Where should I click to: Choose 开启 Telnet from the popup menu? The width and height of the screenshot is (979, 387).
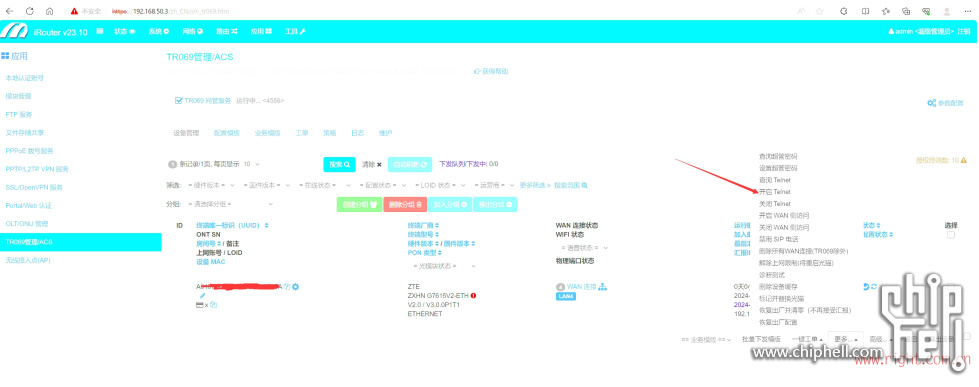pyautogui.click(x=774, y=192)
